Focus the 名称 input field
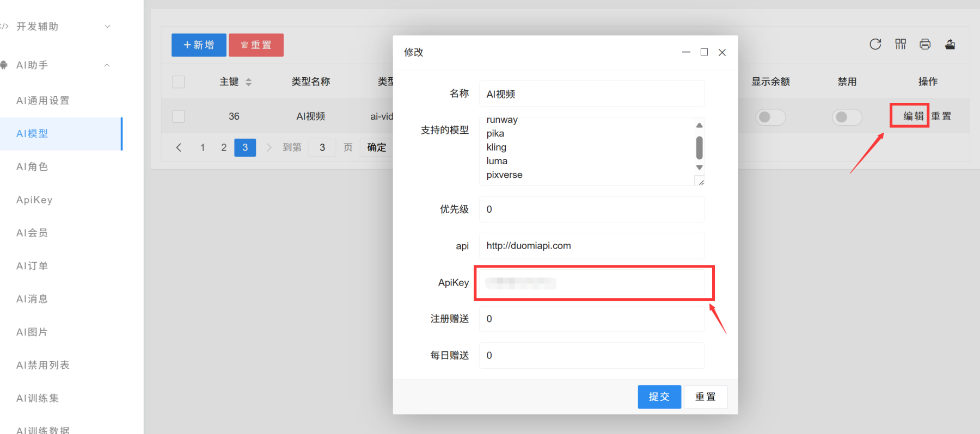The height and width of the screenshot is (434, 980). coord(592,94)
